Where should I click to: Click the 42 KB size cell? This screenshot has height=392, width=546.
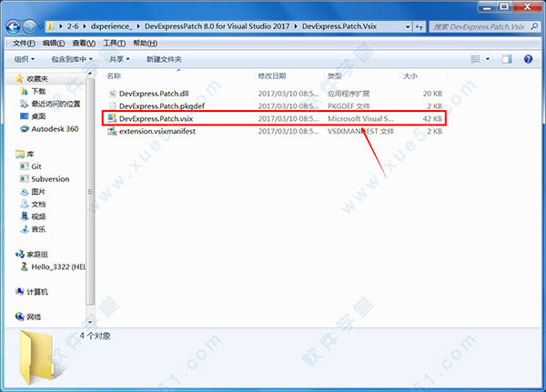coord(432,118)
